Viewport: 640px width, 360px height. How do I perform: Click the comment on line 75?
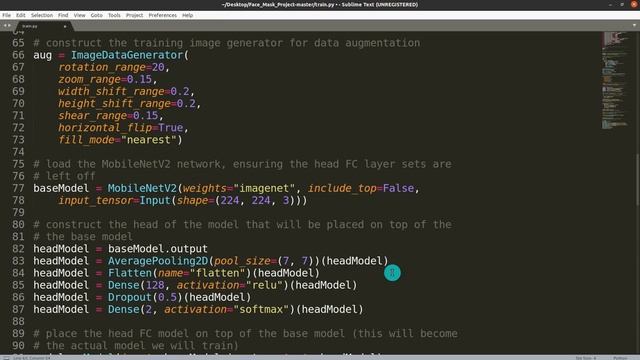(242, 164)
